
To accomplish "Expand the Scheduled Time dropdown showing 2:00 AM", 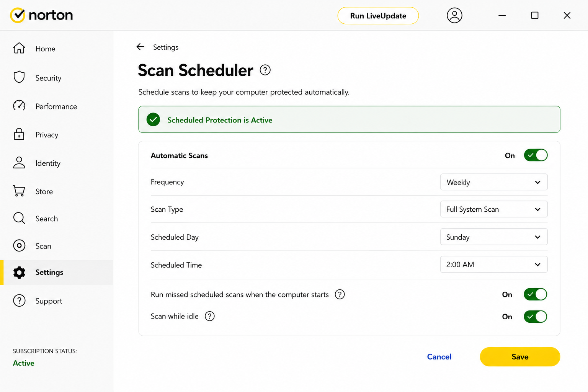I will 494,265.
